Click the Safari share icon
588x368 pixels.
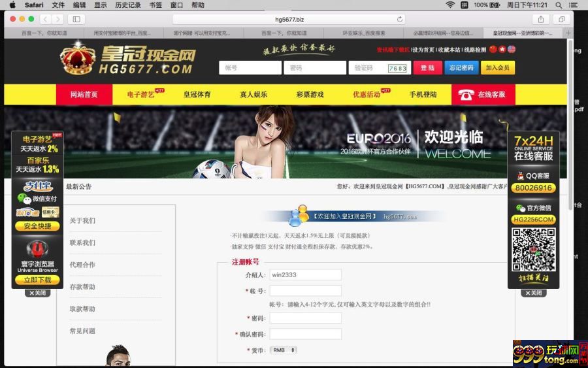541,19
